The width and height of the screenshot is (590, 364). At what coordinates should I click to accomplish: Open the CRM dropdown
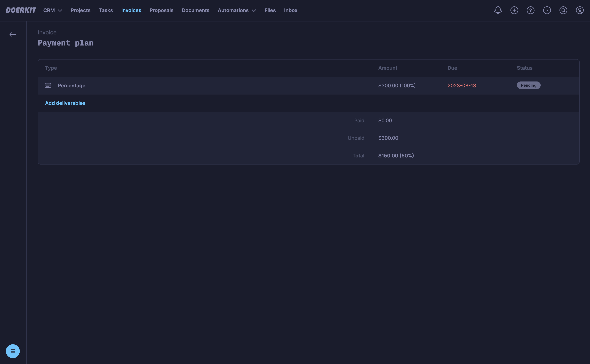(52, 10)
